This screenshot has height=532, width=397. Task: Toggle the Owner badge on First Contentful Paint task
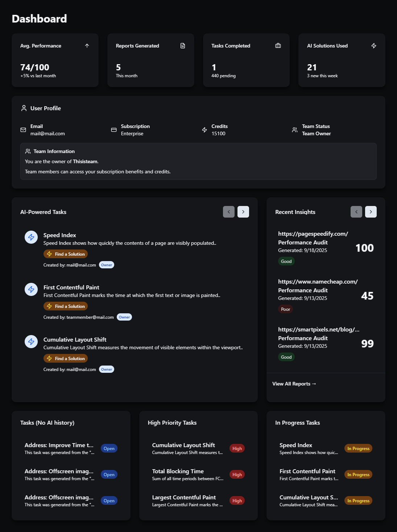coord(124,317)
